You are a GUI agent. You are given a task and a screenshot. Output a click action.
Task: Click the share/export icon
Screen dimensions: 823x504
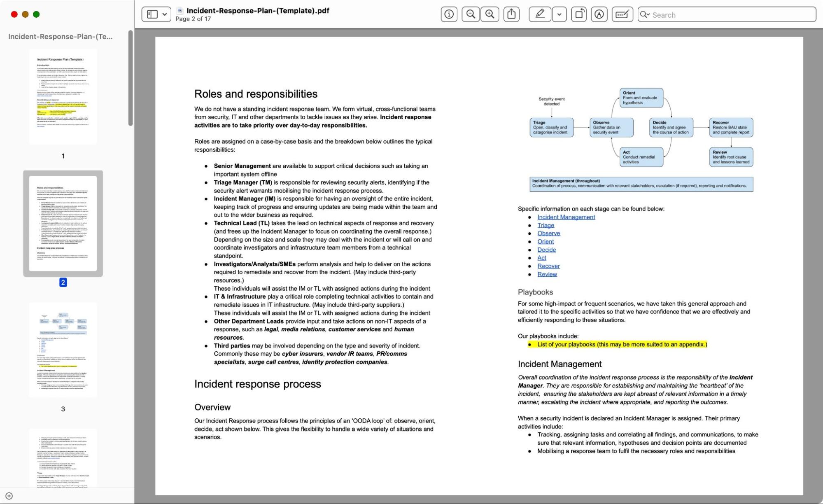tap(511, 15)
